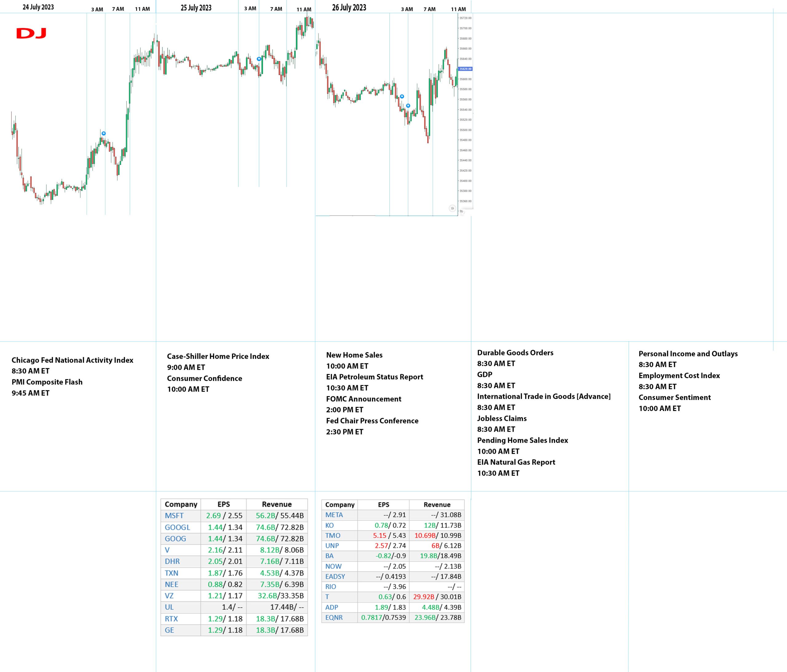Click the Pending Home Sales Index event
787x672 pixels.
pos(523,440)
